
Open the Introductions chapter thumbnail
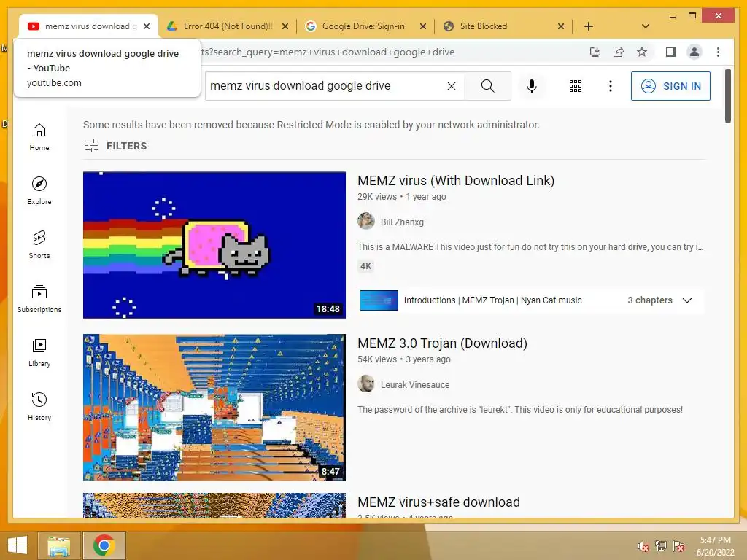pyautogui.click(x=379, y=300)
